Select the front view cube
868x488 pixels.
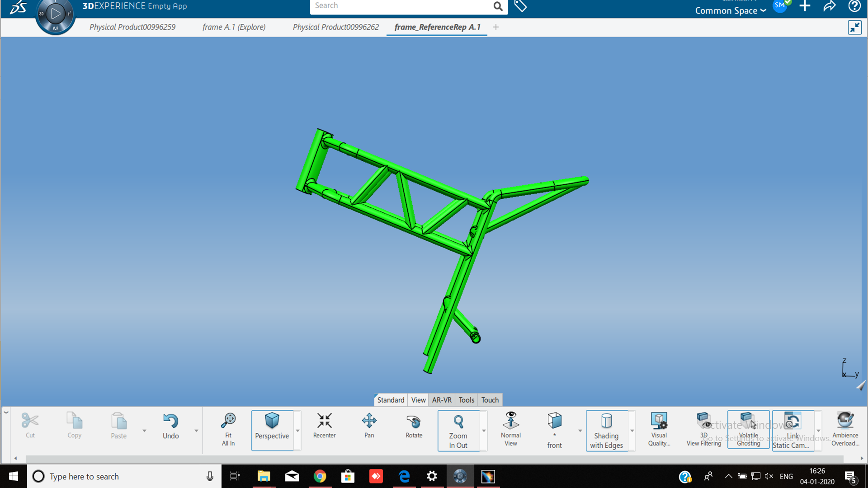pyautogui.click(x=554, y=421)
